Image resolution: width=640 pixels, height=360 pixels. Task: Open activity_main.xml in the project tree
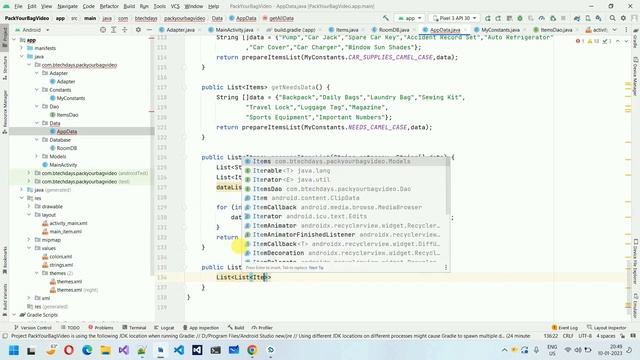65,223
